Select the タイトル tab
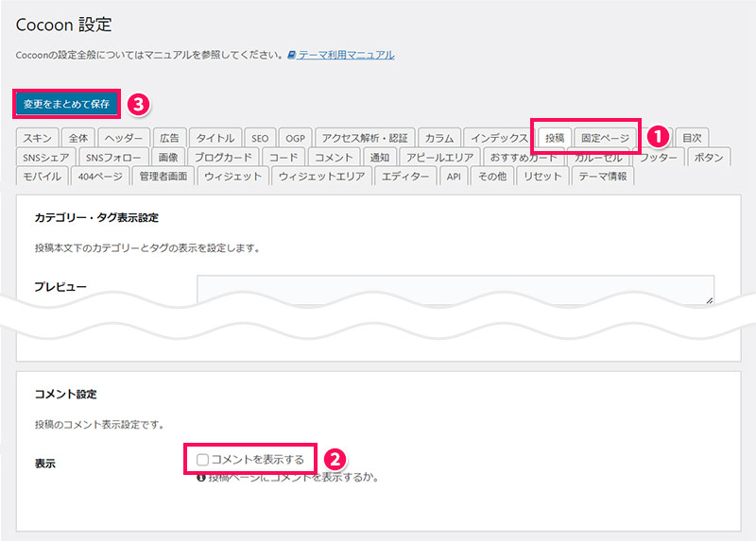The height and width of the screenshot is (541, 756). point(215,138)
